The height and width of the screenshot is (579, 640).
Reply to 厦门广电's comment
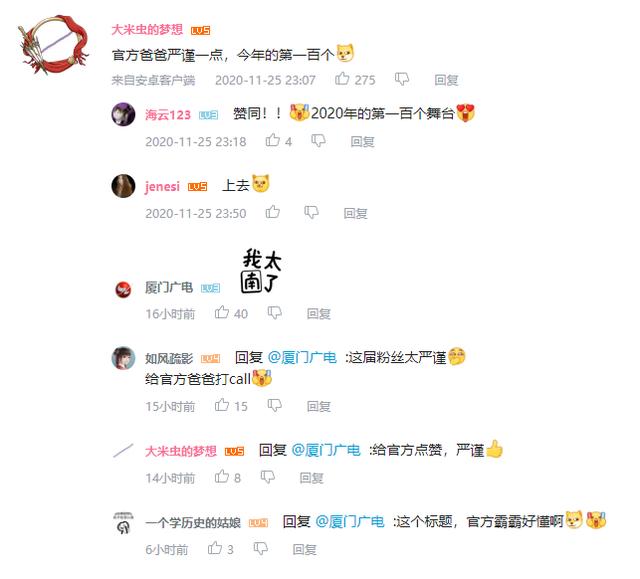click(318, 313)
